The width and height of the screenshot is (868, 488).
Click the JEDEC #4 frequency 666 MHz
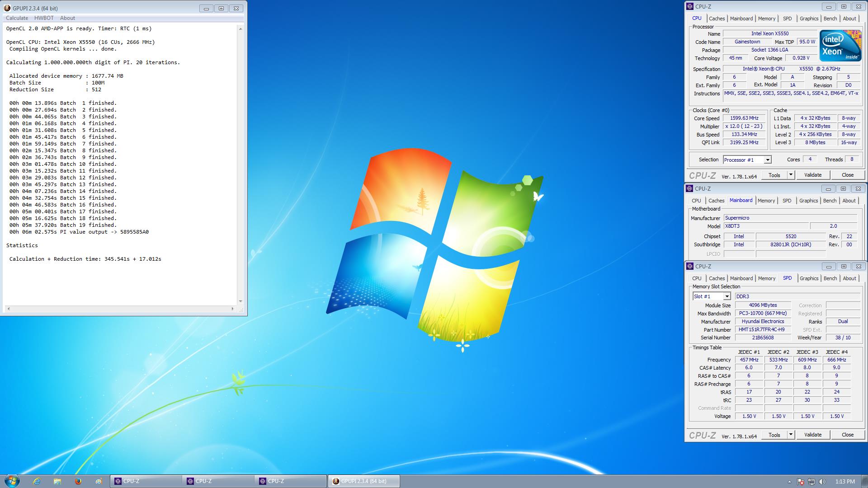pos(837,360)
